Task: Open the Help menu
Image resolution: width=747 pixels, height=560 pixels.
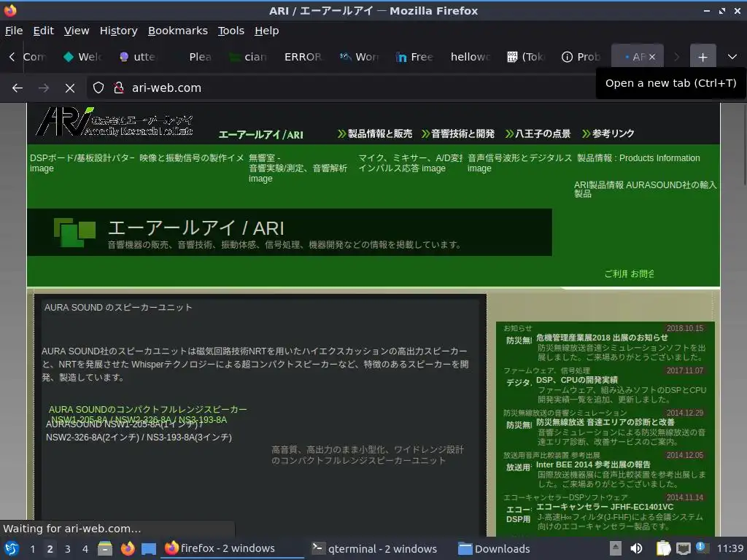Action: [266, 31]
